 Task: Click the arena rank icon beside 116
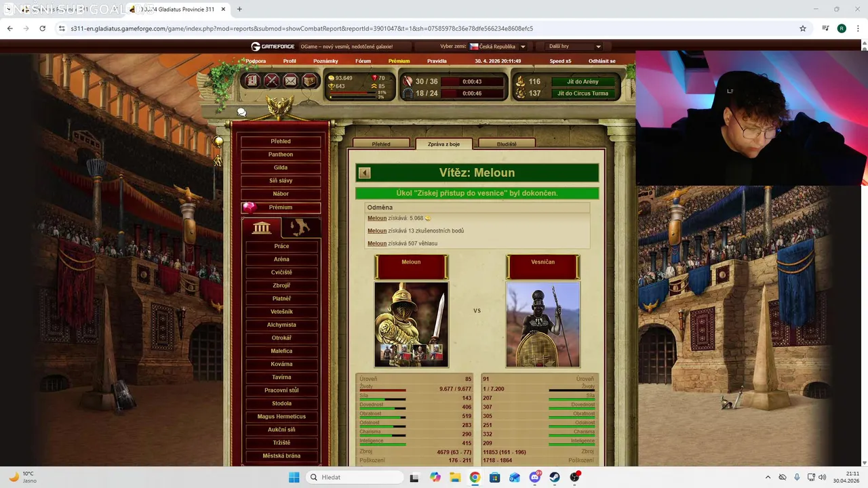(x=520, y=81)
